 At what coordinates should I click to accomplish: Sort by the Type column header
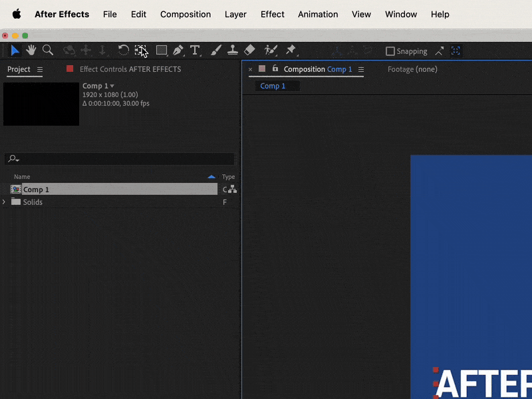click(x=228, y=177)
